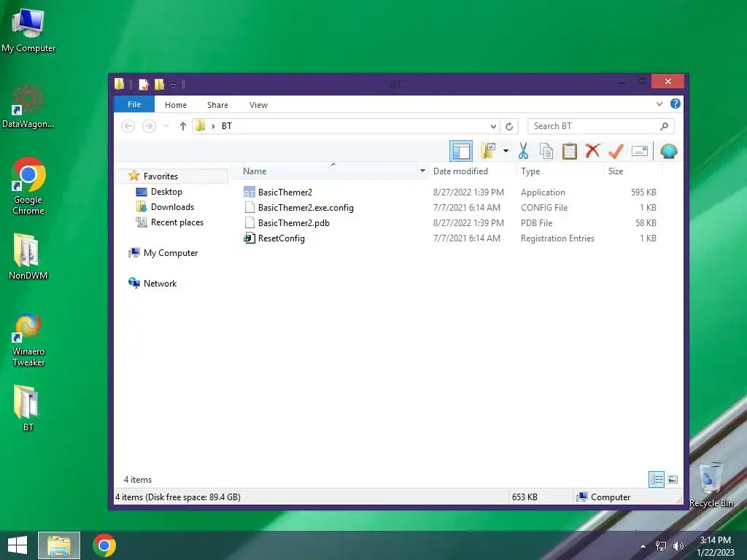Click the 595 KB size cell
Image resolution: width=747 pixels, height=560 pixels.
click(643, 192)
